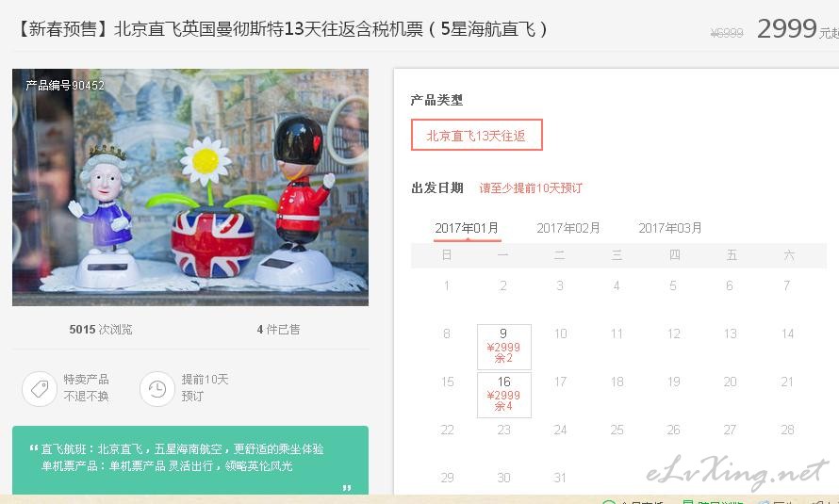Click the clock icon for 提前10天预订
Screen dimensions: 839x504
click(x=157, y=388)
